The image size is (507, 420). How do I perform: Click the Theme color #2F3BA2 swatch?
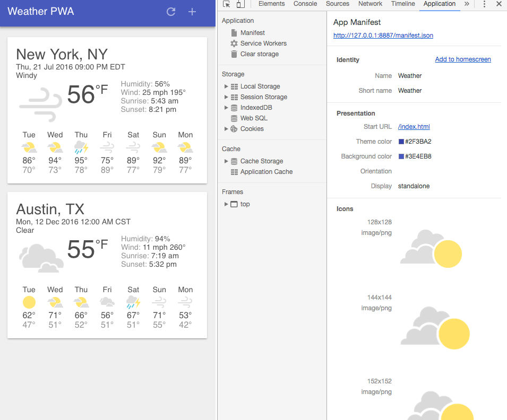(401, 142)
